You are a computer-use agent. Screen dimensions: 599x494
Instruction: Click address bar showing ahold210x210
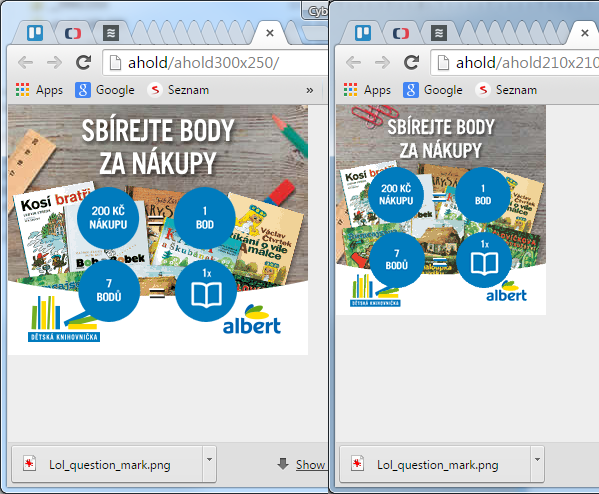515,63
